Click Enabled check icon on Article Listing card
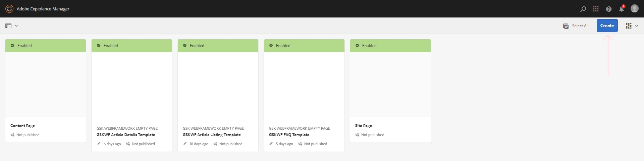This screenshot has width=644, height=161. point(185,45)
